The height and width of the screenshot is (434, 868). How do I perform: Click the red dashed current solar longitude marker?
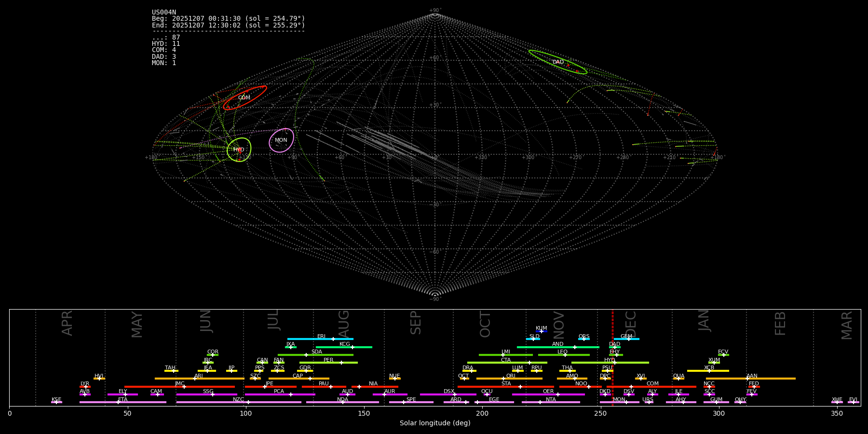click(x=612, y=357)
